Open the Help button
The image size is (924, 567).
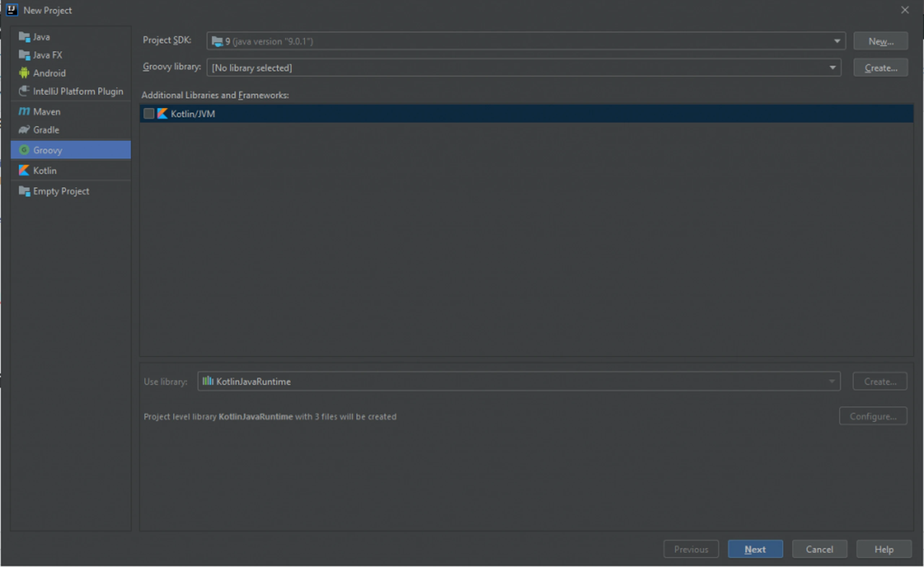point(884,549)
